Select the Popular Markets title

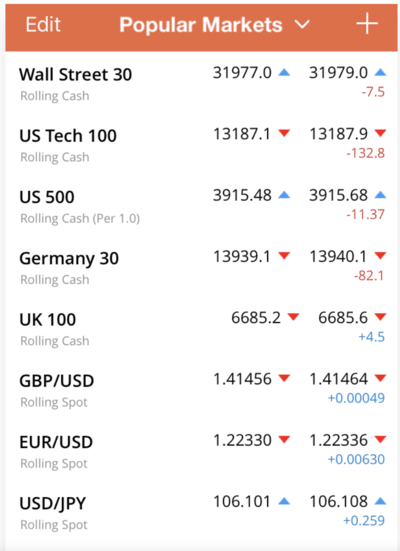coord(201,25)
